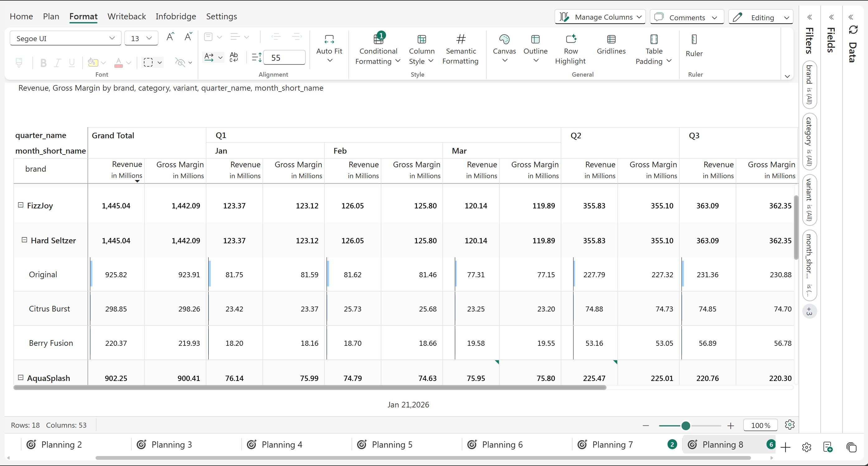Collapse the Hard Seltzer category row

(24, 240)
